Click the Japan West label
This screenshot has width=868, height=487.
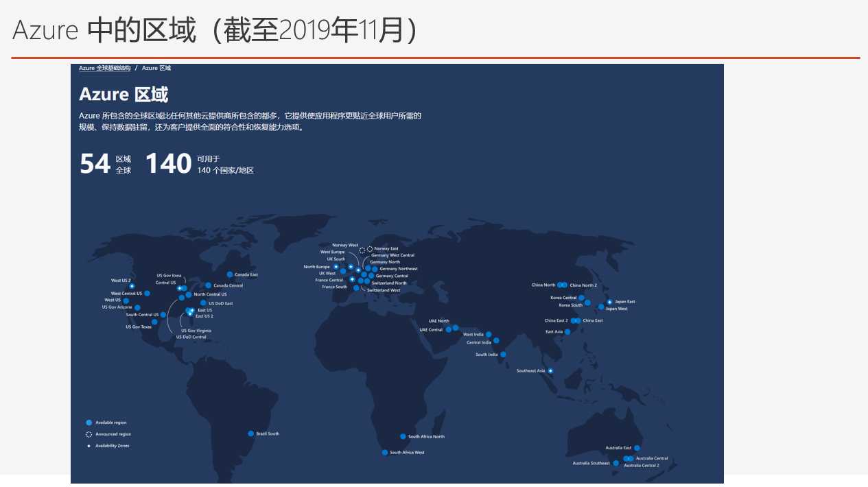[x=617, y=309]
